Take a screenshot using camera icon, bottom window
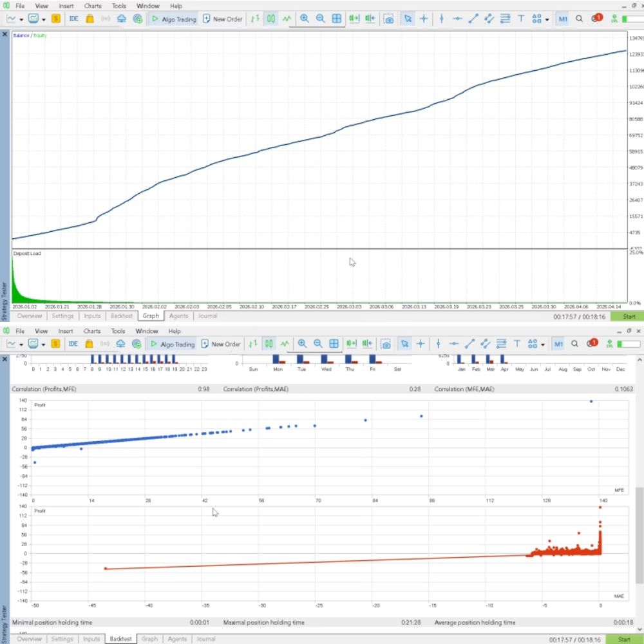Screen dimensions: 644x644 click(386, 344)
